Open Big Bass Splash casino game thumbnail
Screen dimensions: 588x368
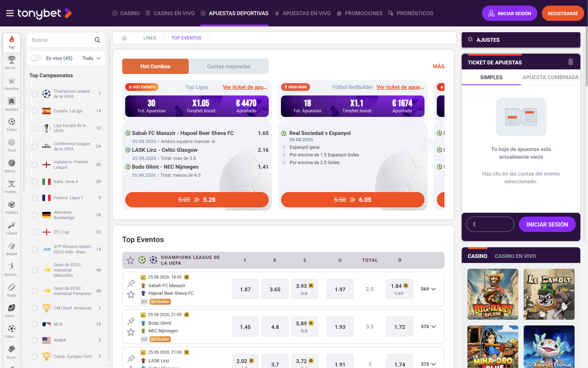coord(493,294)
